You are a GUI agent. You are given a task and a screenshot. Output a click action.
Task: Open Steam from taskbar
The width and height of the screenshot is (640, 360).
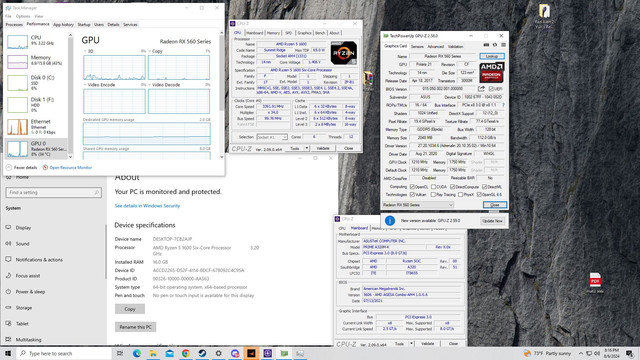coord(202,353)
